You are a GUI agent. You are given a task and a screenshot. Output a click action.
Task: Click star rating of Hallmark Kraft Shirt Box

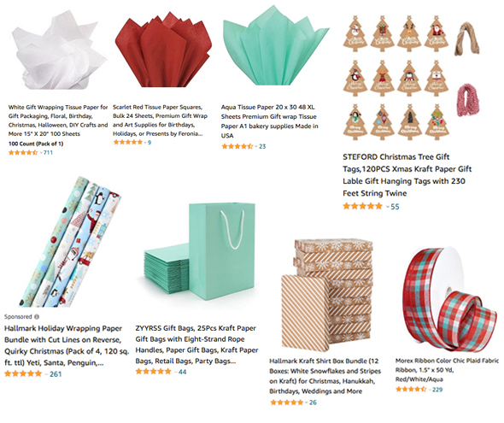click(x=287, y=402)
